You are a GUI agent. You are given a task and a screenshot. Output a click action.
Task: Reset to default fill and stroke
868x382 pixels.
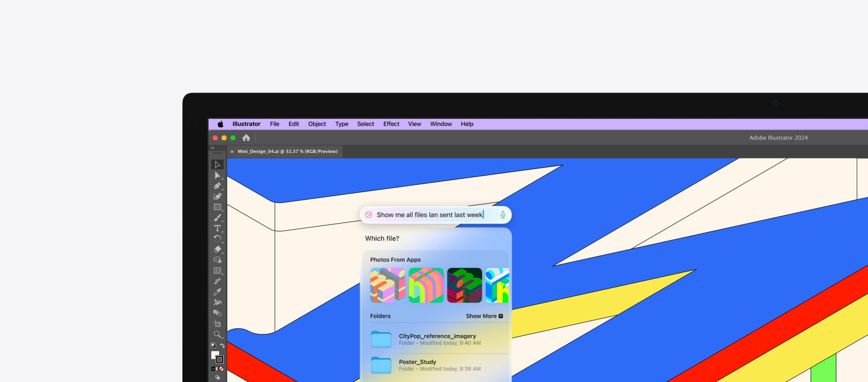[213, 345]
